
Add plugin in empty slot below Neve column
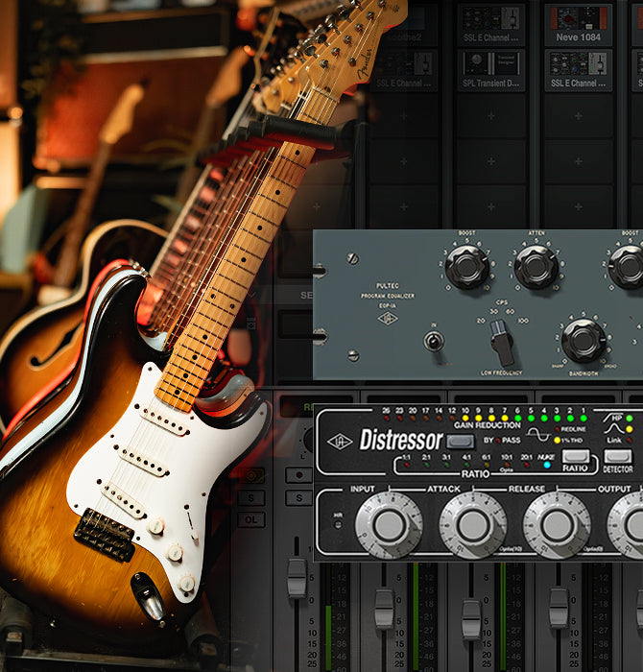point(578,115)
